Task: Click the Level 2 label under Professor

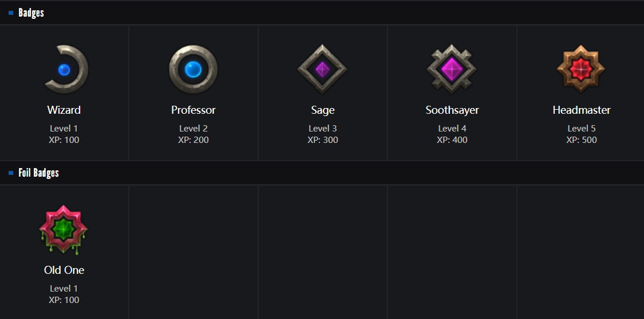Action: [x=193, y=129]
